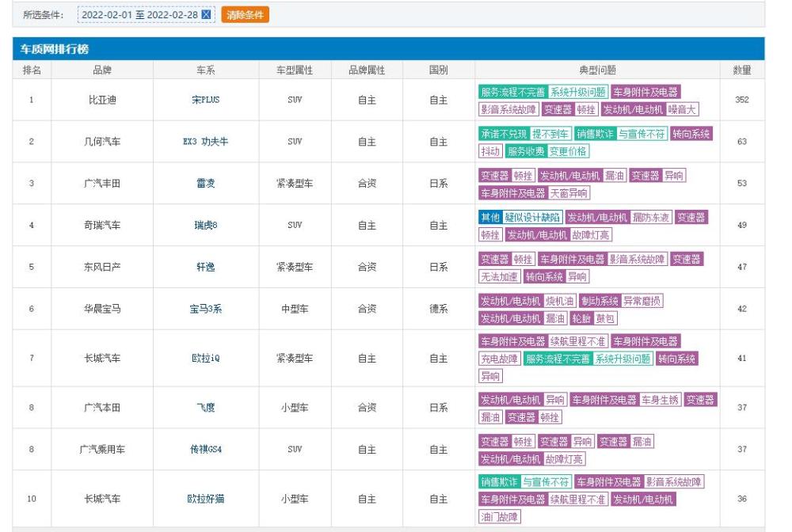Click the 变更价格 tag
This screenshot has width=792, height=532.
tap(568, 151)
